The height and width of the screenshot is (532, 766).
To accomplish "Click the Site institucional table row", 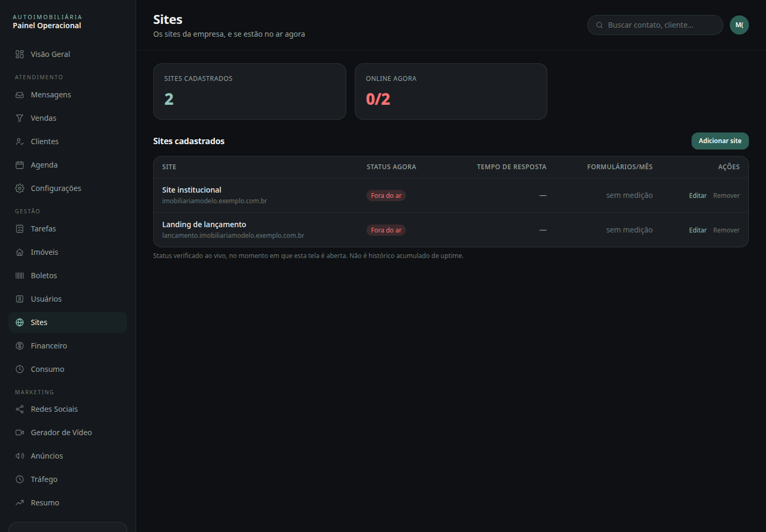I will coord(451,195).
